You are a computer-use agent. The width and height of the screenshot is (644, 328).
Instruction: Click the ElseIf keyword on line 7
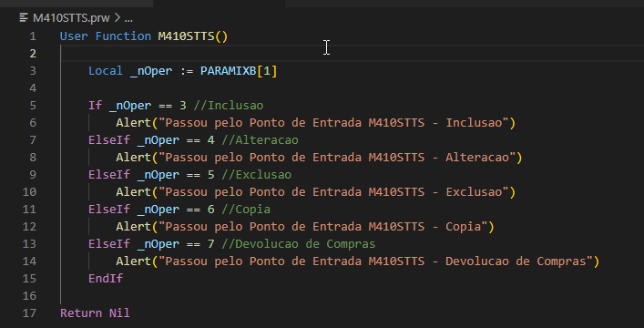click(x=108, y=139)
